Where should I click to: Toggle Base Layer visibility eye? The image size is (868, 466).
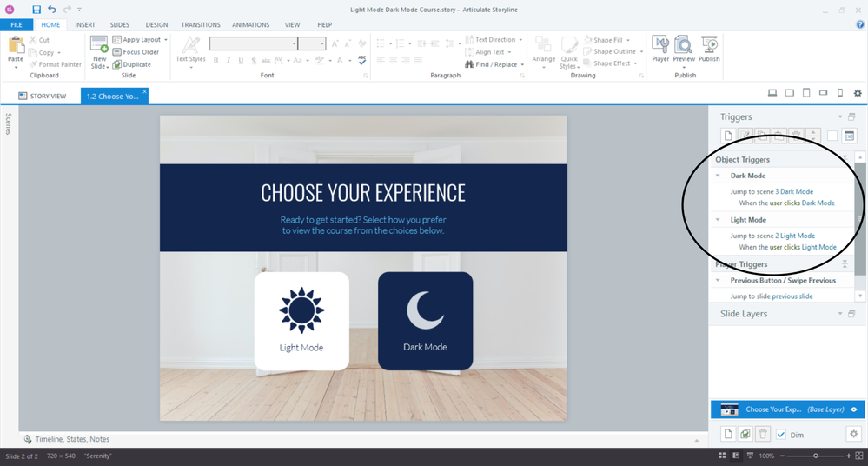(854, 409)
